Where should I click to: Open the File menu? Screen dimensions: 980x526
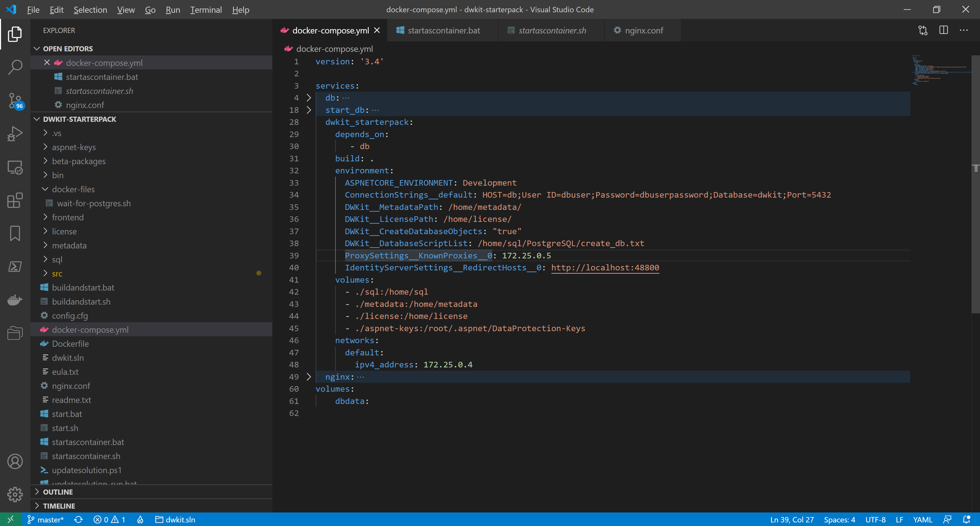[33, 9]
